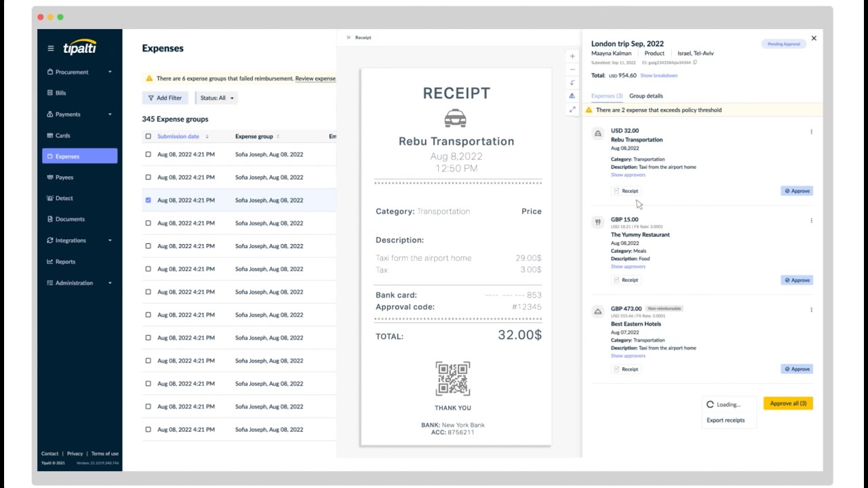Viewport: 868px width, 488px height.
Task: Click the Documents file icon
Action: tap(50, 220)
